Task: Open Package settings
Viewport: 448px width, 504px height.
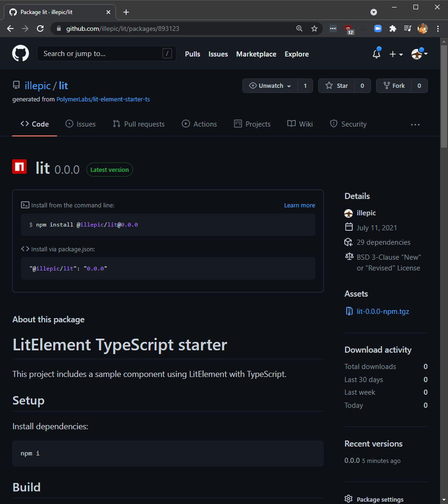Action: pyautogui.click(x=380, y=499)
